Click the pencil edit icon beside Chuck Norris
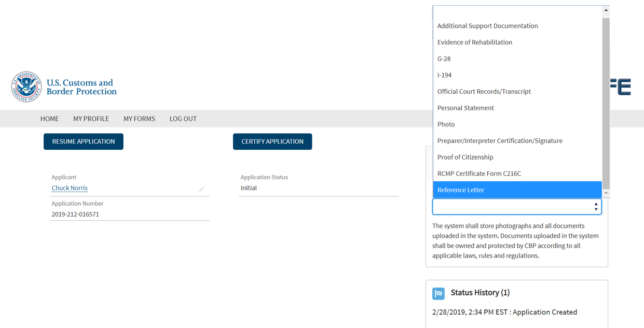644x328 pixels. click(201, 189)
